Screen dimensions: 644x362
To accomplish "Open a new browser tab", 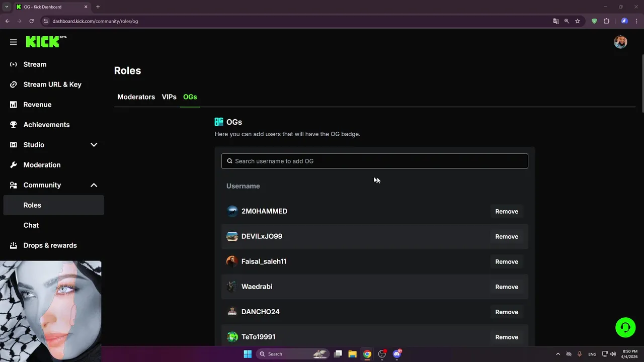I will (x=98, y=7).
